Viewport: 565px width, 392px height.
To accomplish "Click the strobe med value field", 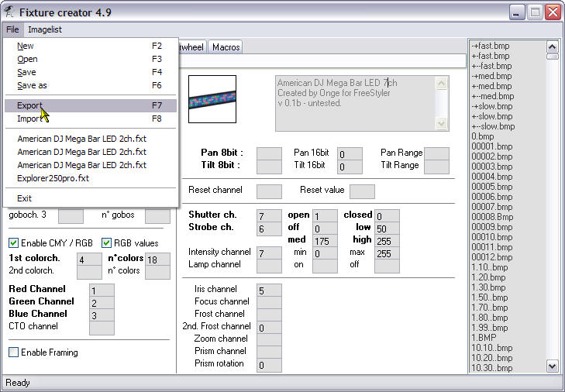I will (x=325, y=241).
